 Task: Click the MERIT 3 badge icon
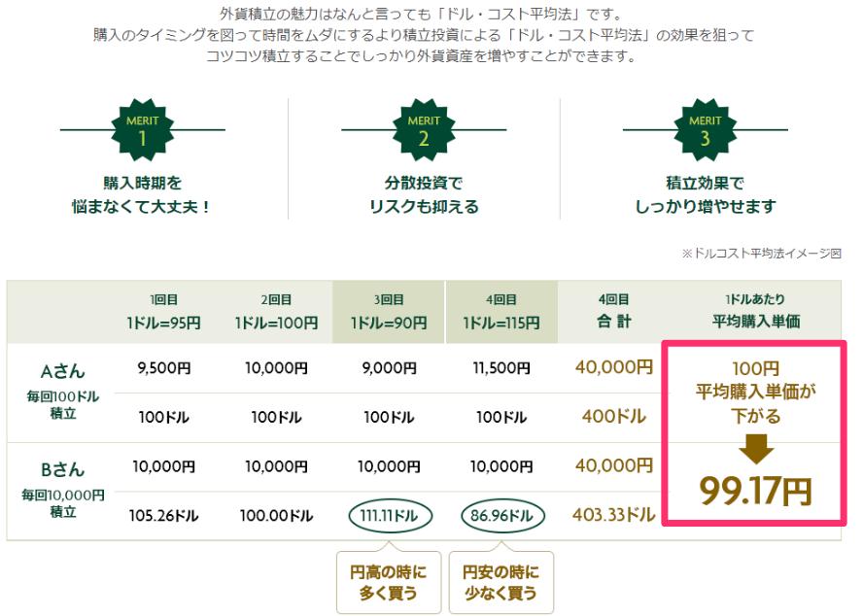point(705,130)
